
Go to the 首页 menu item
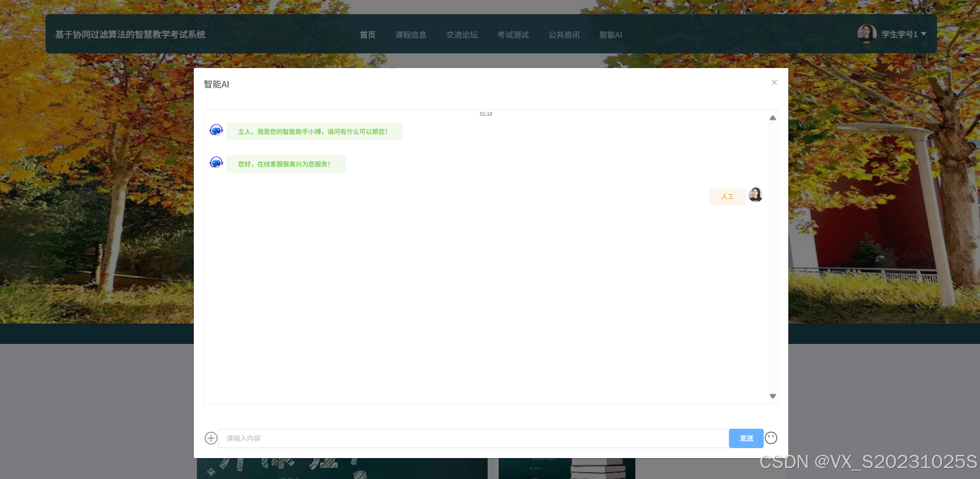pyautogui.click(x=368, y=35)
